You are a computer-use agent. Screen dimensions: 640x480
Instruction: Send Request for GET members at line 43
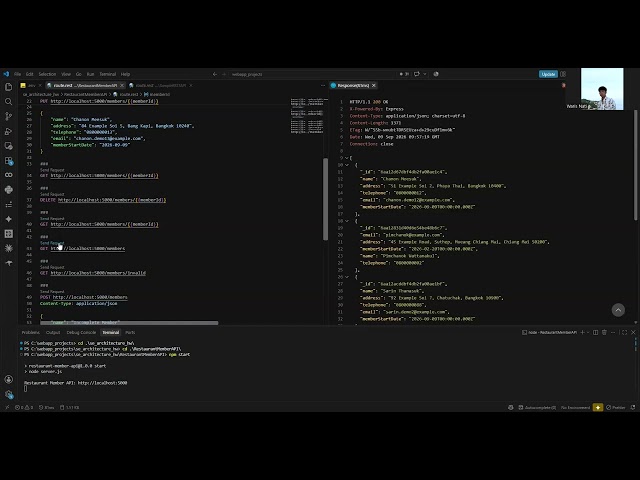52,243
